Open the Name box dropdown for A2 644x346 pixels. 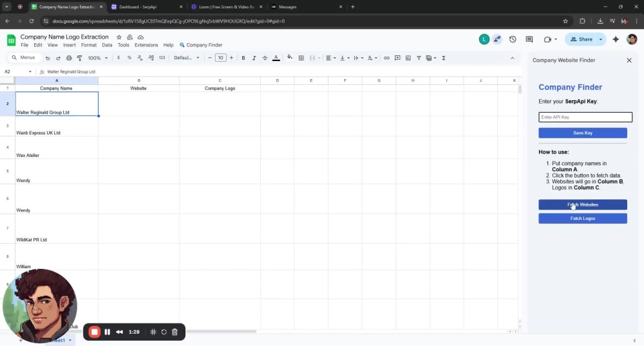[30, 72]
